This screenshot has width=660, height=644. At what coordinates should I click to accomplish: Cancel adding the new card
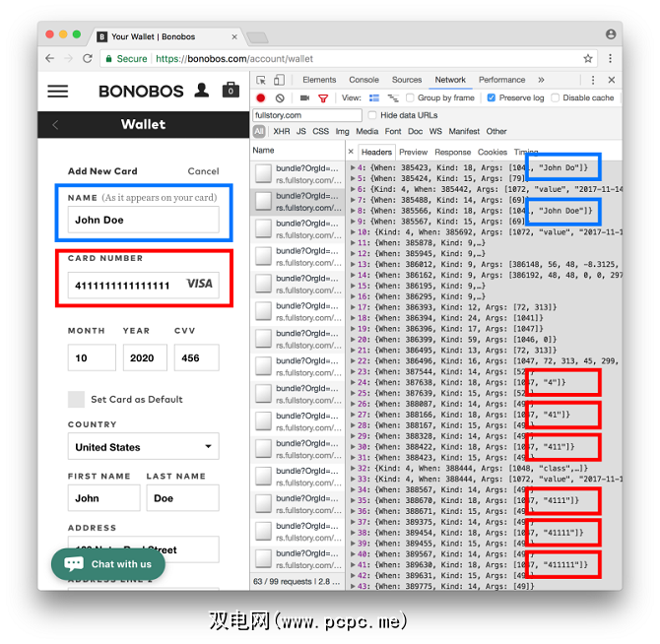(x=203, y=171)
